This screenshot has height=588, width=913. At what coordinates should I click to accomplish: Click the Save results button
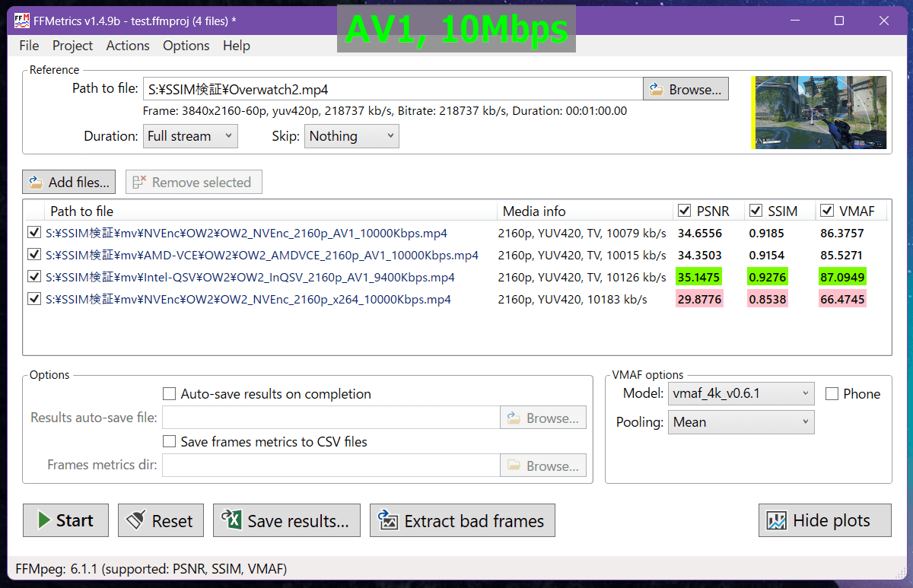286,520
